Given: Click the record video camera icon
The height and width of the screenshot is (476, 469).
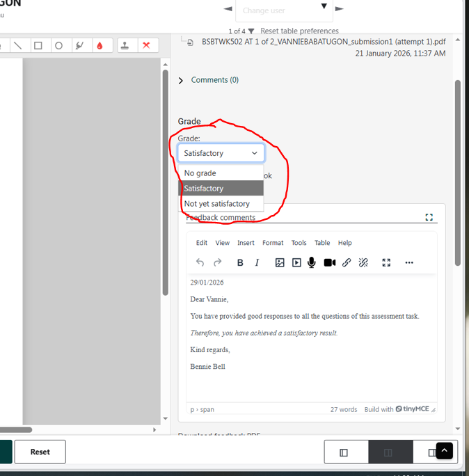Looking at the screenshot, I should 329,262.
